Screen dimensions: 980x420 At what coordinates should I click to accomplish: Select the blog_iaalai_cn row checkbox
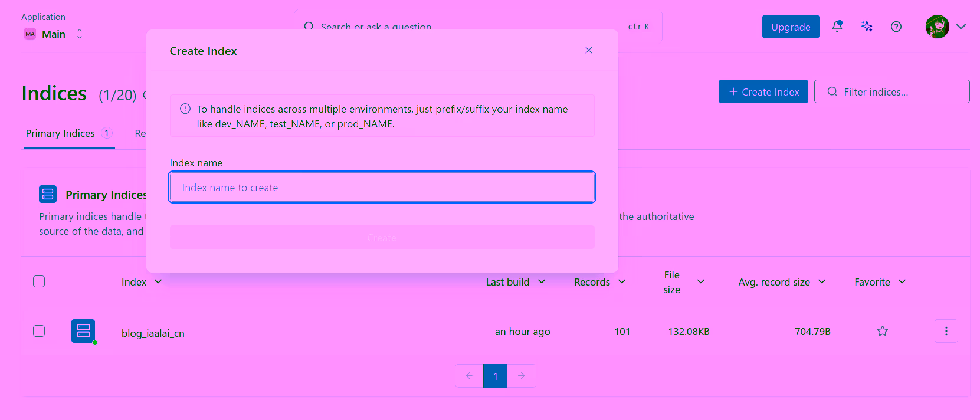(x=39, y=330)
